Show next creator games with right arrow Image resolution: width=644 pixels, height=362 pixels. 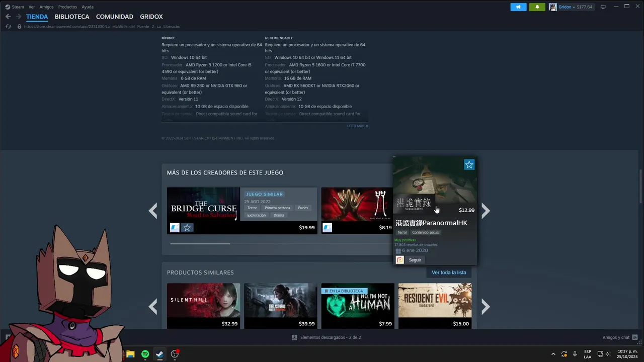(486, 211)
